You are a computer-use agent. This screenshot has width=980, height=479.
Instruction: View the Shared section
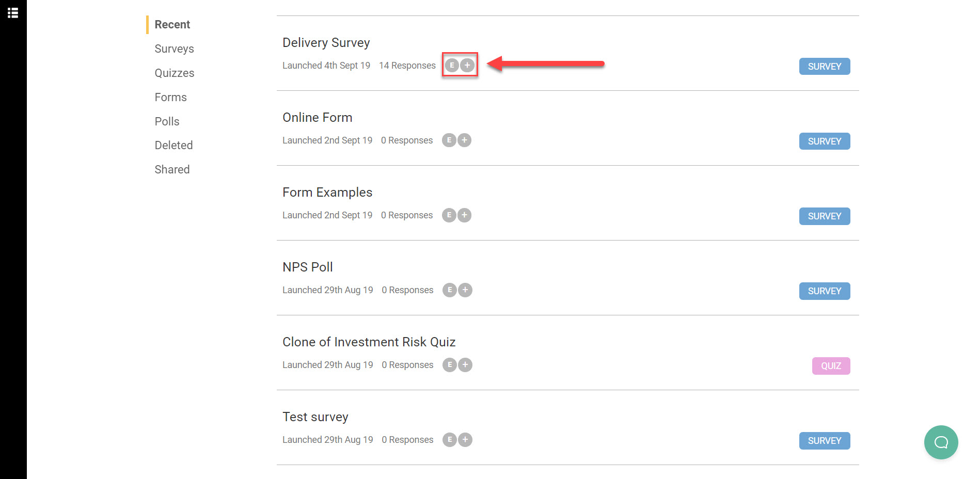point(172,169)
